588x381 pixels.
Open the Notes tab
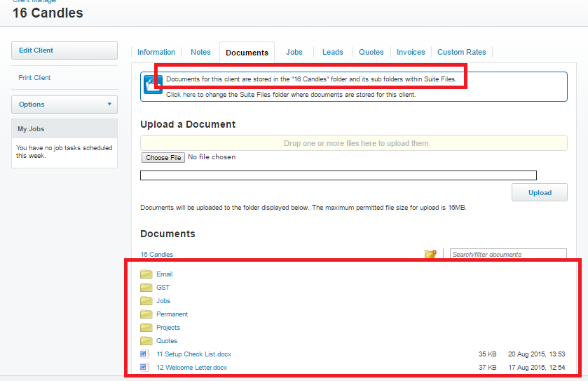(200, 52)
